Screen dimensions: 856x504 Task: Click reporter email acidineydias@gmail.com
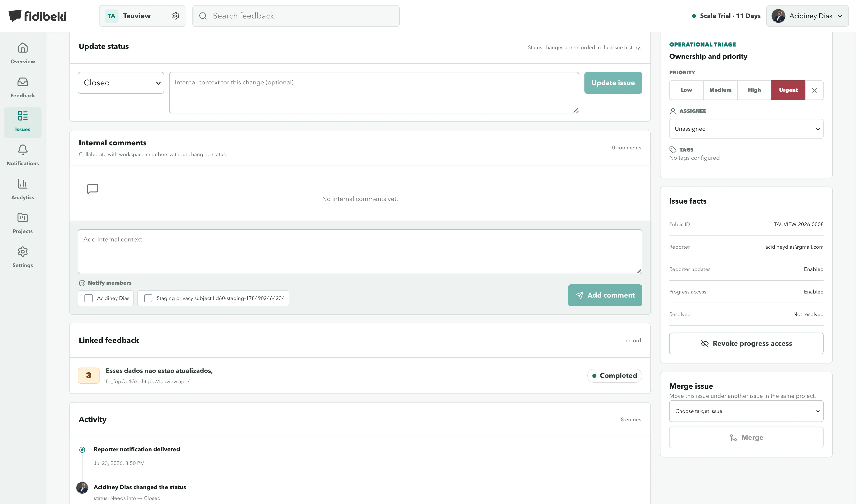794,247
